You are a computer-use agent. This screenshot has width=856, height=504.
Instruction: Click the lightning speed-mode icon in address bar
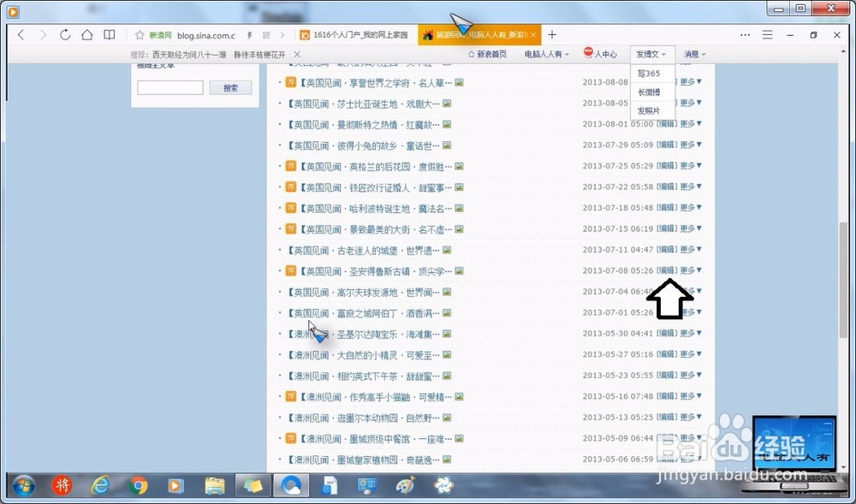click(x=249, y=35)
